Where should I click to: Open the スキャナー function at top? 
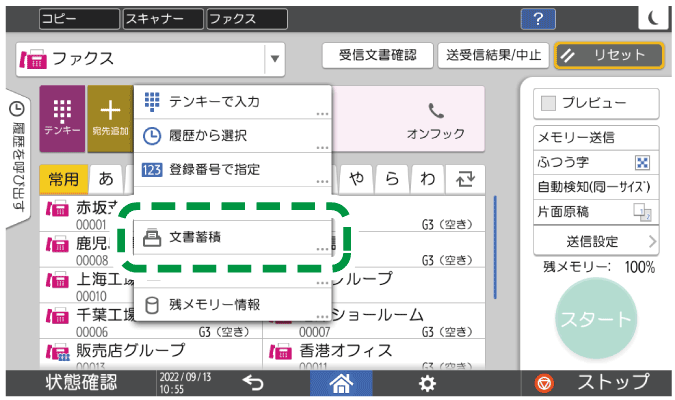pyautogui.click(x=163, y=19)
